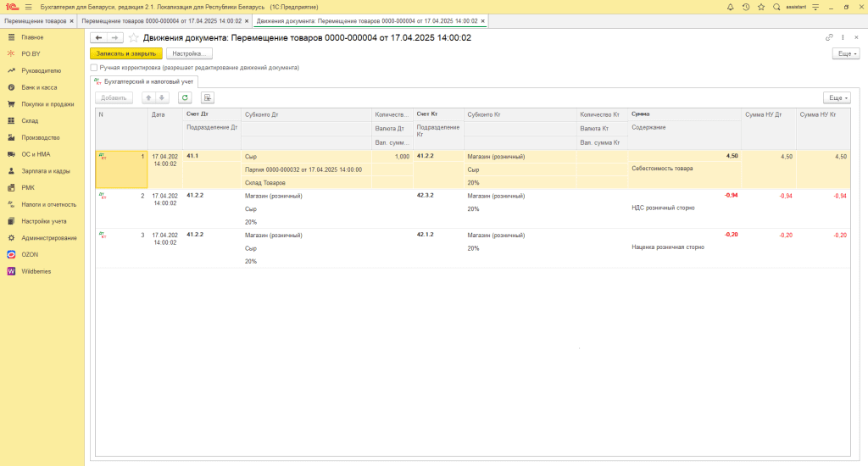Open the title bar settings lines icon
Viewport: 868px width, 466px height.
(815, 7)
